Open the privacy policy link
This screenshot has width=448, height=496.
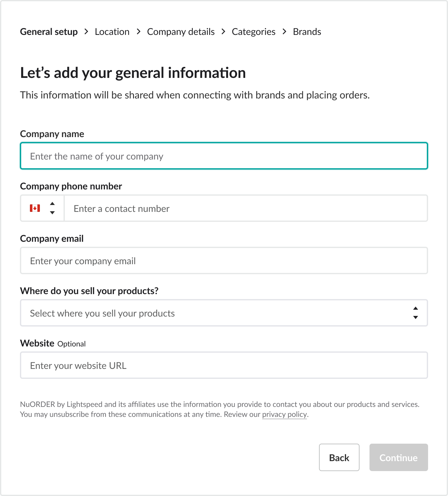tap(284, 414)
